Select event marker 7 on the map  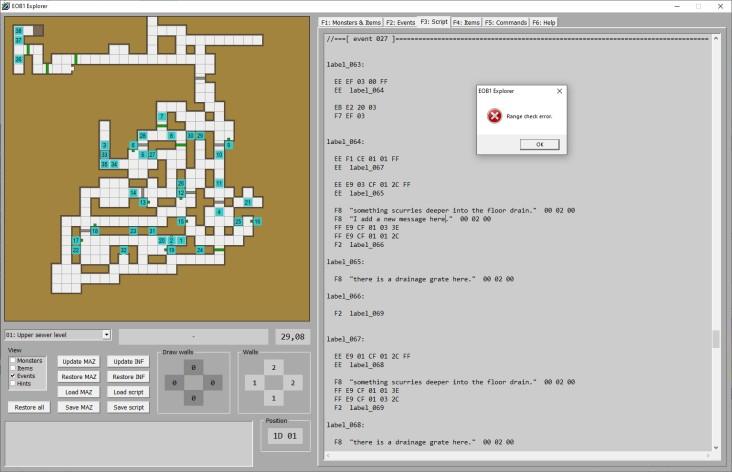tap(161, 117)
